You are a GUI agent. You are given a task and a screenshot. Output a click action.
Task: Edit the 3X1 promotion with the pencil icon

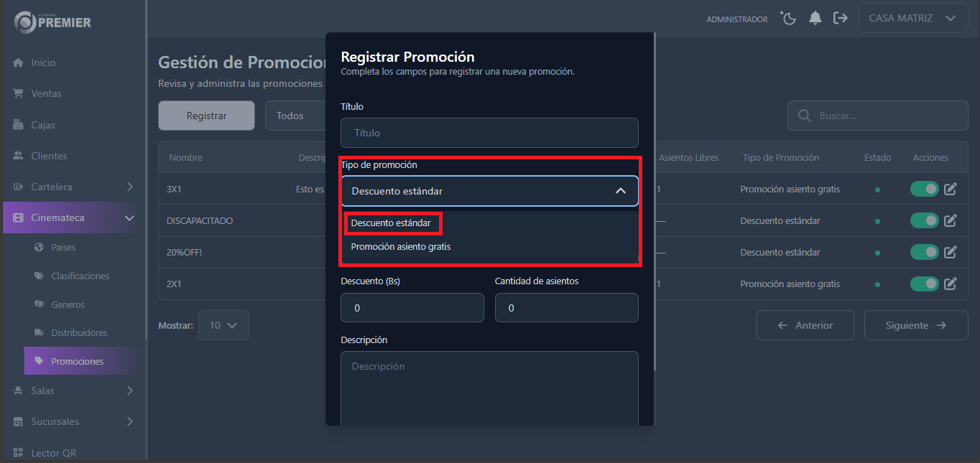[x=950, y=189]
